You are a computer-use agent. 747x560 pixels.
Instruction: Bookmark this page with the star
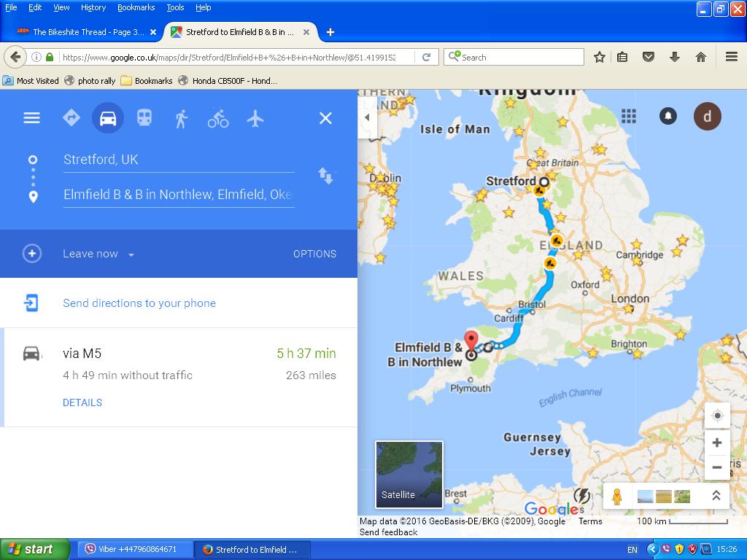[x=600, y=57]
